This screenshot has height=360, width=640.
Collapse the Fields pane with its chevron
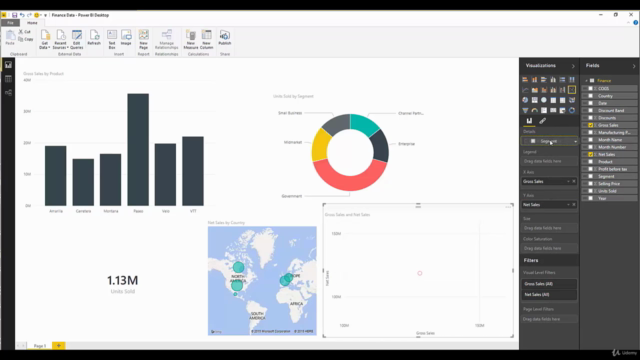(634, 66)
